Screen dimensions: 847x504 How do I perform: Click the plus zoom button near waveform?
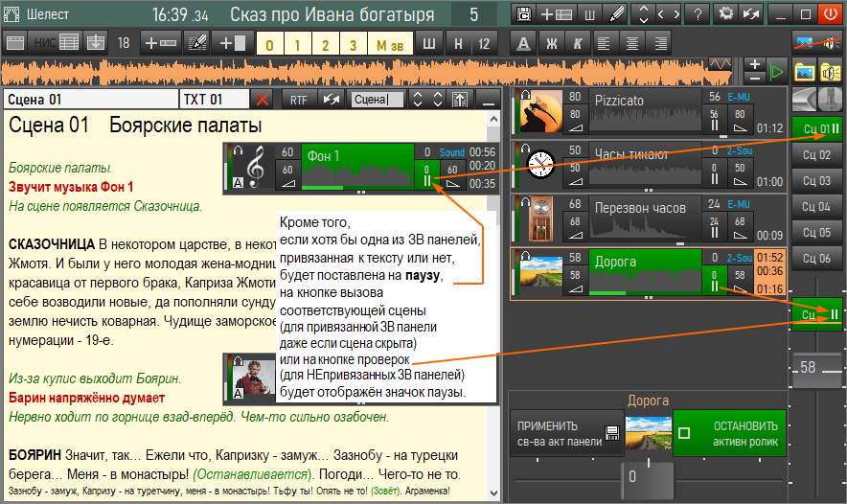pos(755,65)
